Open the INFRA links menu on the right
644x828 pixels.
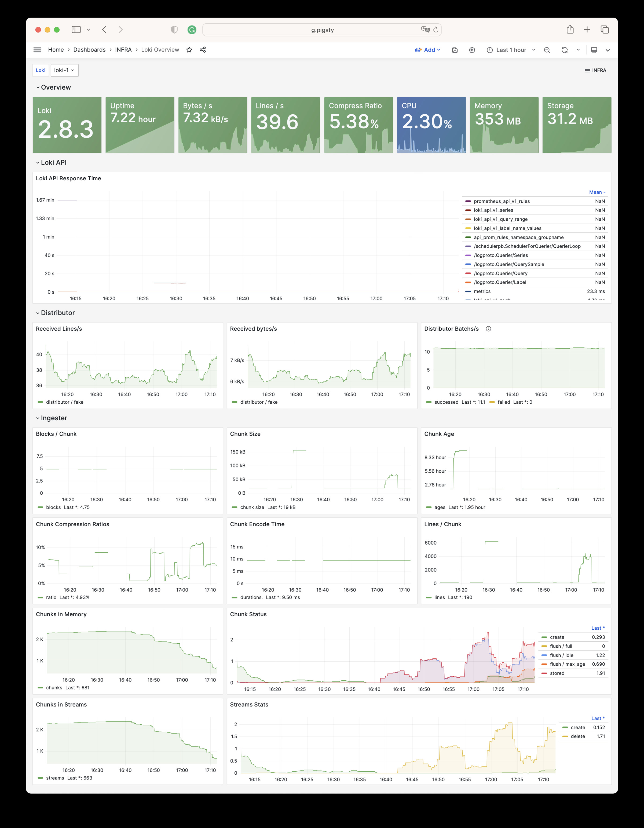pyautogui.click(x=595, y=71)
